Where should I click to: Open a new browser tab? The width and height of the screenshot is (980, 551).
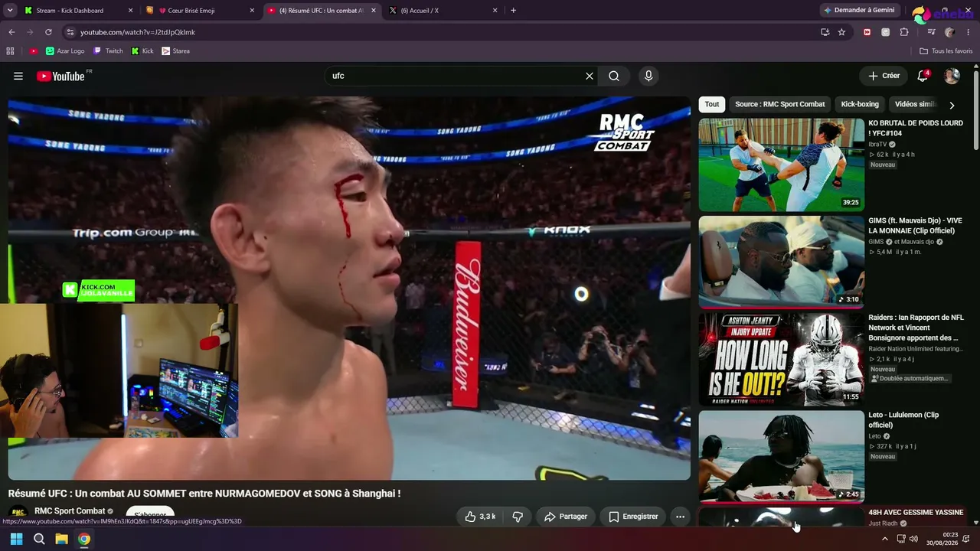click(513, 11)
